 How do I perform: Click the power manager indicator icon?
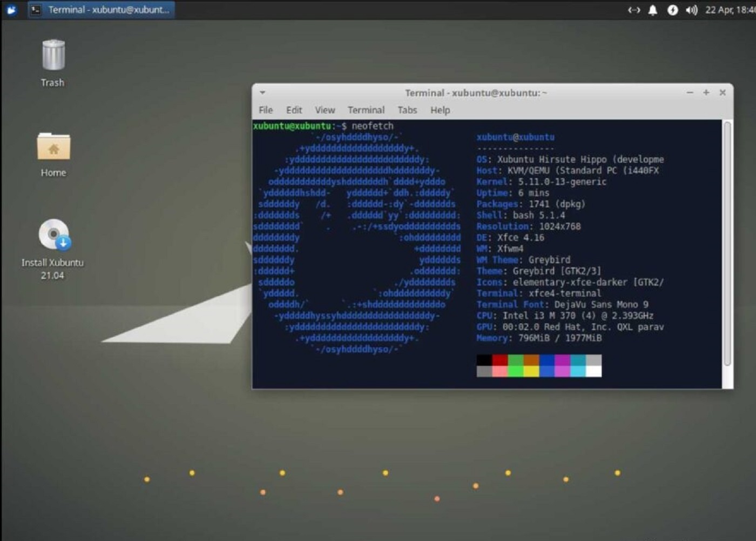672,10
